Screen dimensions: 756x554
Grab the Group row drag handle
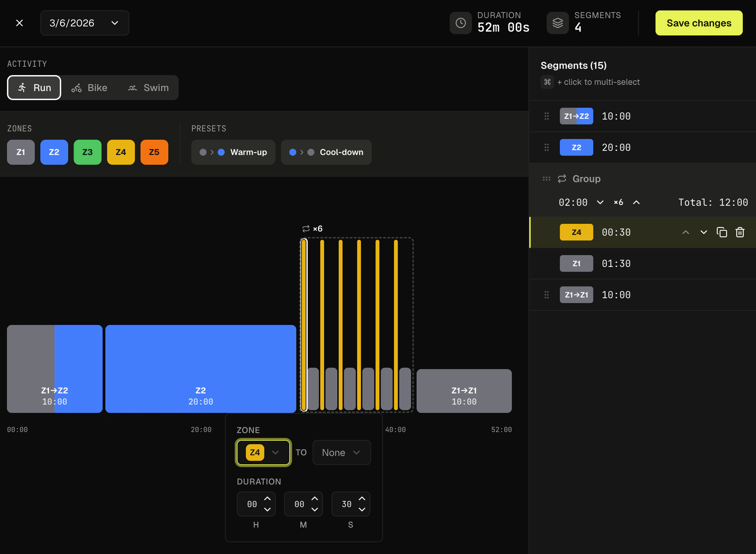click(546, 179)
